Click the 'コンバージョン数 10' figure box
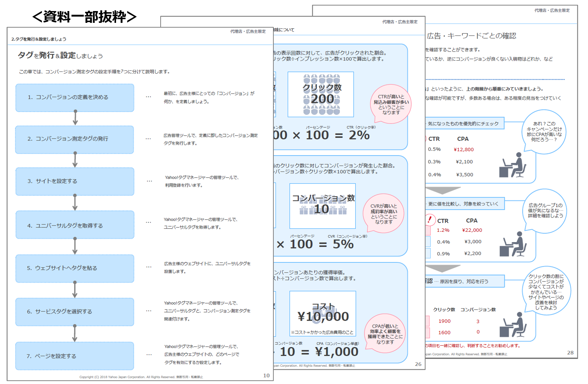Image resolution: width=588 pixels, height=384 pixels. [x=323, y=206]
